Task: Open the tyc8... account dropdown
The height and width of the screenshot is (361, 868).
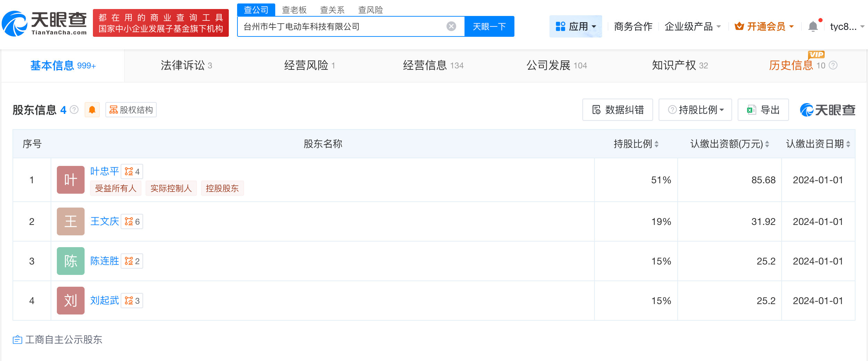Action: tap(847, 26)
